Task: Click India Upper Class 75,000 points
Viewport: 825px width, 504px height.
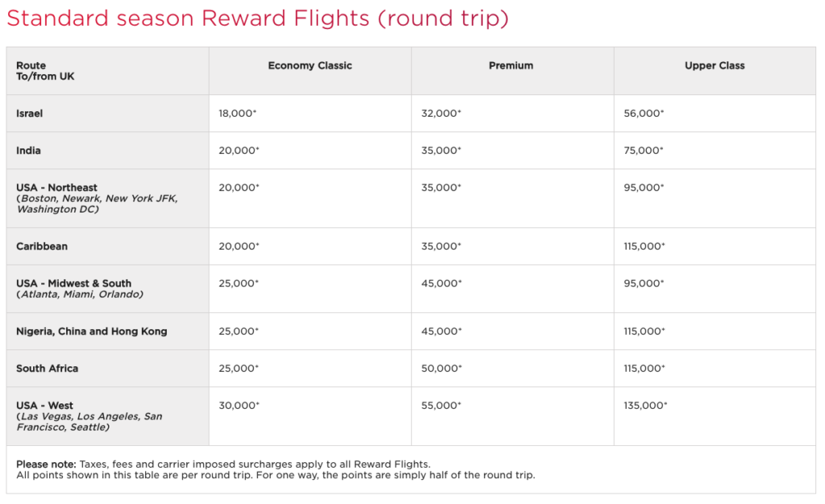Action: (x=644, y=151)
